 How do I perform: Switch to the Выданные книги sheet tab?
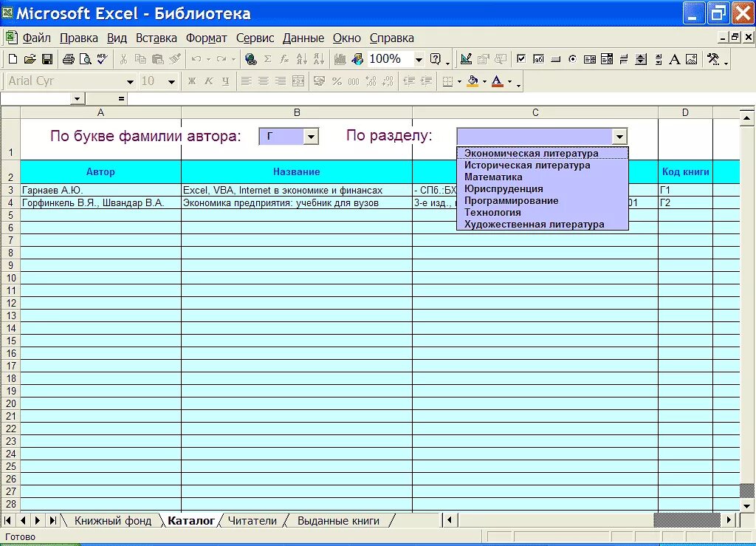point(338,521)
